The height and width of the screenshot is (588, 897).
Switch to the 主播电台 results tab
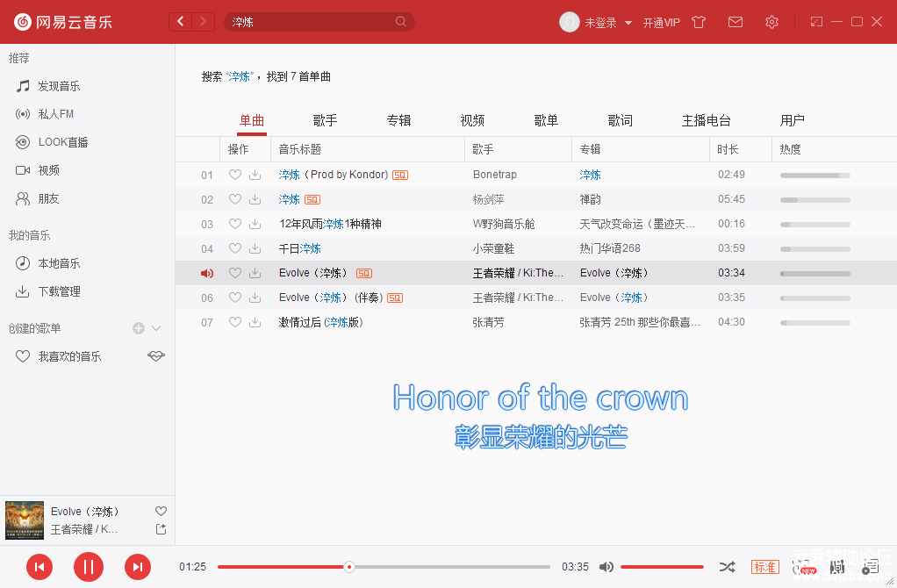(x=707, y=121)
